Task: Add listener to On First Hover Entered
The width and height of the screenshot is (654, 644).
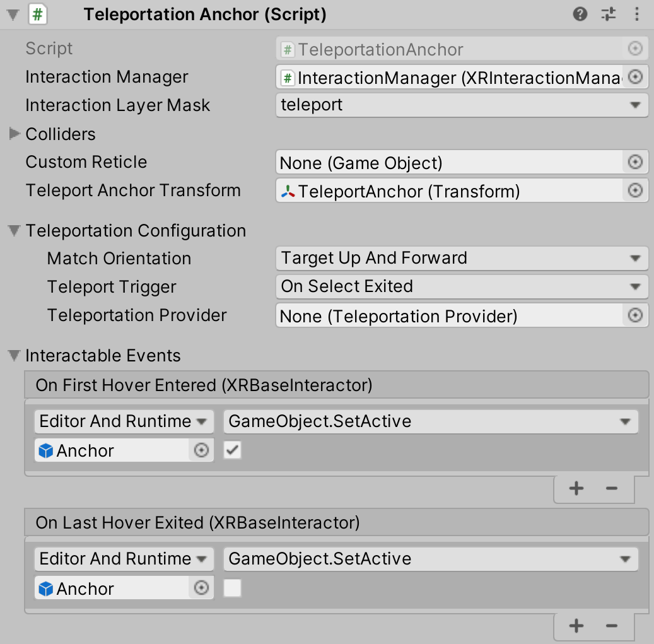Action: (x=576, y=488)
